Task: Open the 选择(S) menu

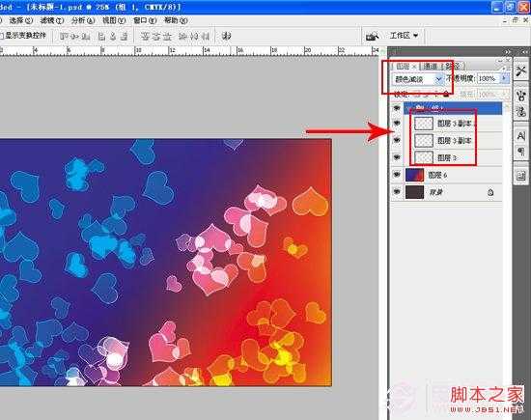Action: (x=20, y=20)
